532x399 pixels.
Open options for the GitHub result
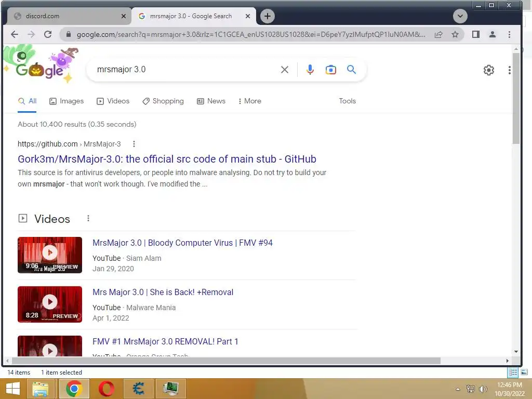pyautogui.click(x=134, y=144)
